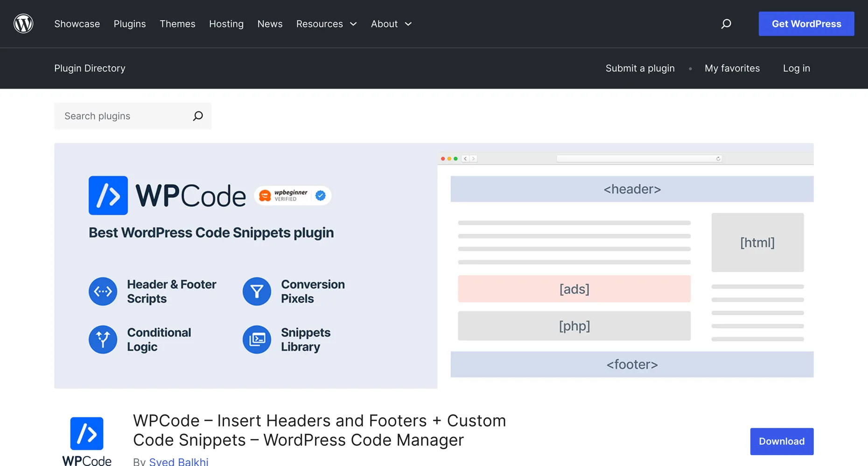Click the Header & Footer Scripts icon
The height and width of the screenshot is (466, 868).
[103, 292]
